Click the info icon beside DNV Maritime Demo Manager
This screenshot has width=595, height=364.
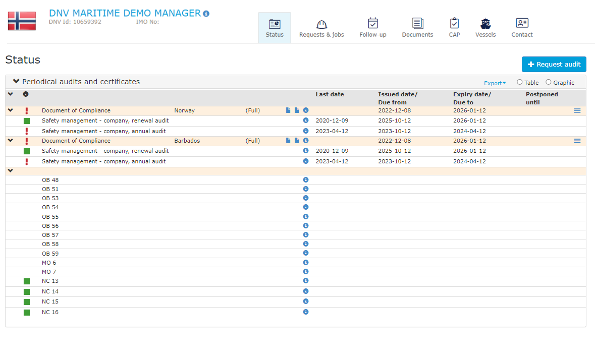206,14
